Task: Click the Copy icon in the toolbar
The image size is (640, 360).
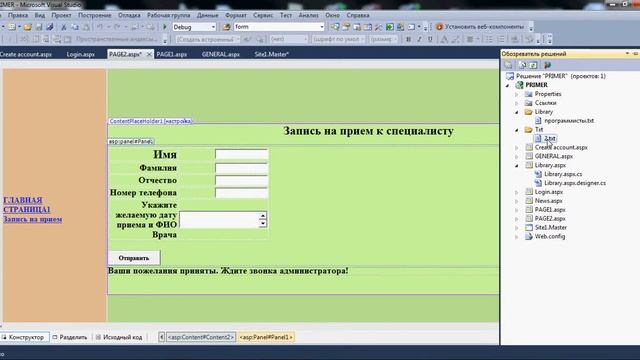Action: (75, 27)
